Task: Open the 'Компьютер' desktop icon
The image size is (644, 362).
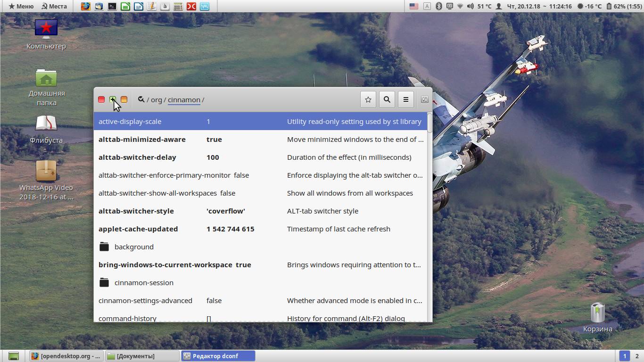Action: [46, 34]
